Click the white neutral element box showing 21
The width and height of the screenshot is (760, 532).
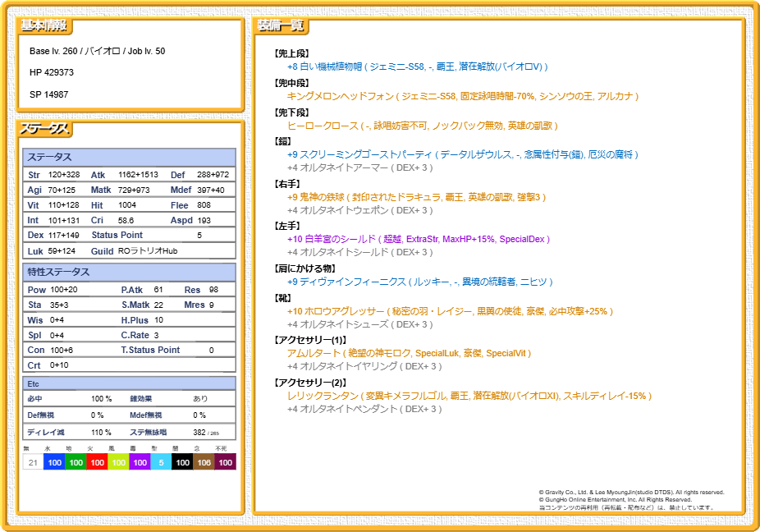pyautogui.click(x=33, y=462)
